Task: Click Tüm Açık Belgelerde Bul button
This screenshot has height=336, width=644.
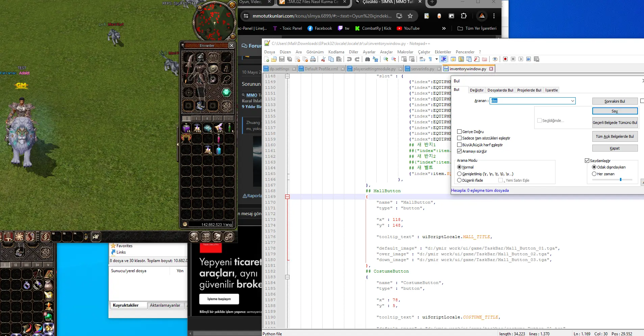Action: (615, 136)
